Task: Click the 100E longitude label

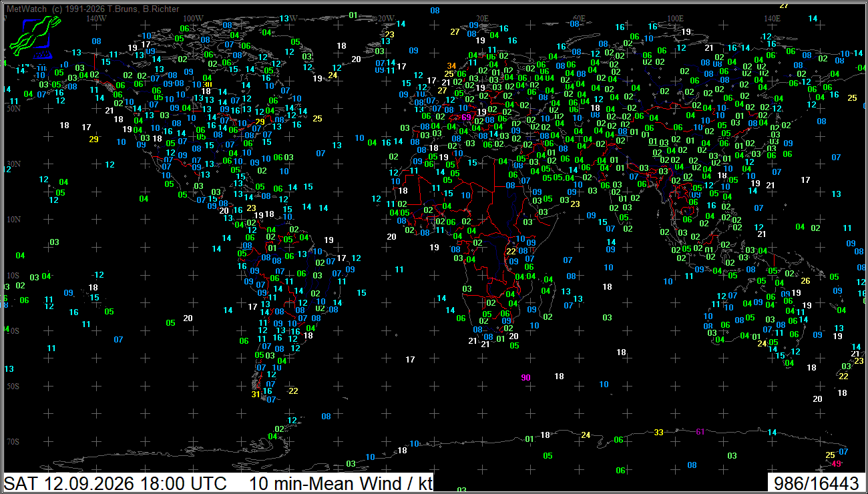Action: click(x=675, y=19)
